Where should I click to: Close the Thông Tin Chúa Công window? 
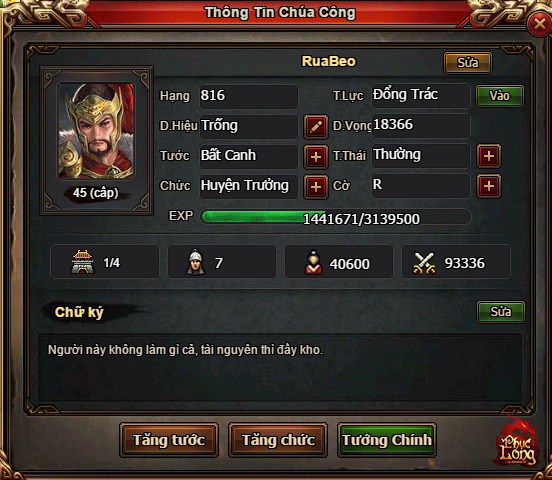click(x=539, y=24)
